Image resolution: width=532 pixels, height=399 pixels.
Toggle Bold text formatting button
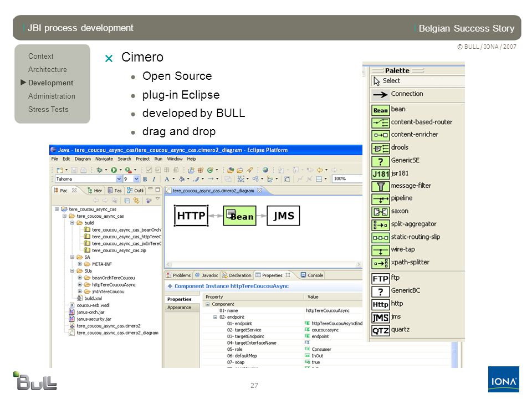click(145, 179)
